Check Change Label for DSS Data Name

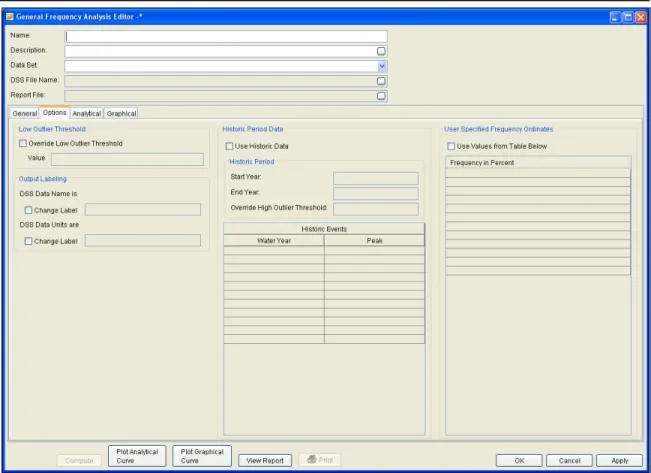28,210
